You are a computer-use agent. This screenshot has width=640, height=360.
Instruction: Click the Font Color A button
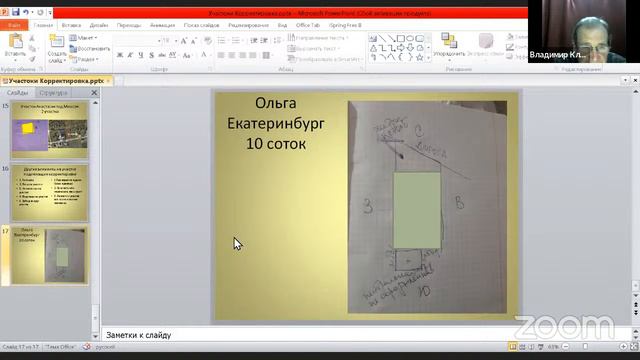tap(204, 55)
